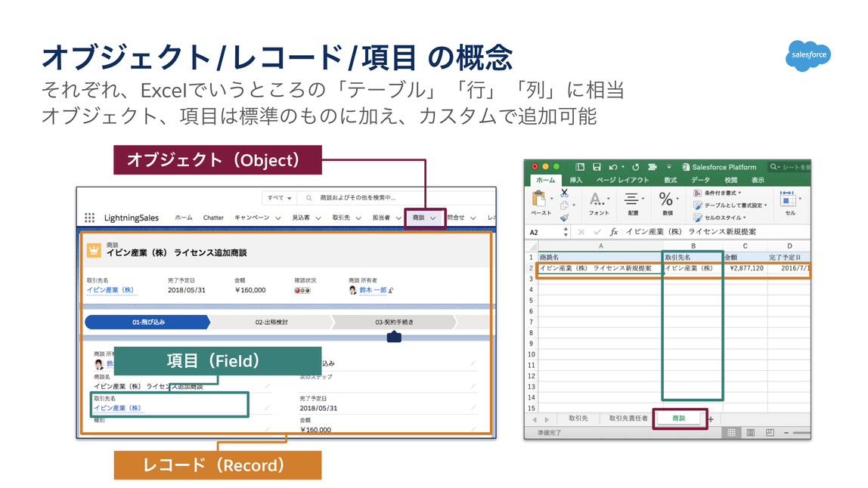
Task: Click the formula bar confirm checkmark icon
Action: click(597, 232)
